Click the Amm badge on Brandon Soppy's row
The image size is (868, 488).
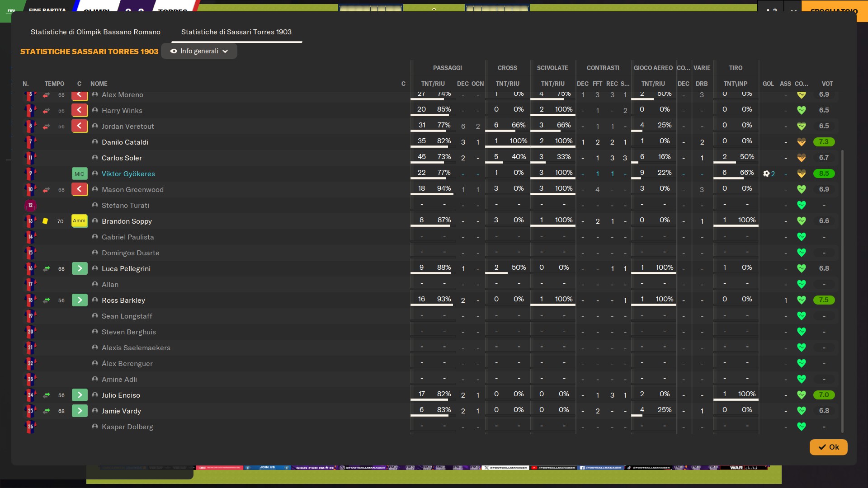(79, 221)
